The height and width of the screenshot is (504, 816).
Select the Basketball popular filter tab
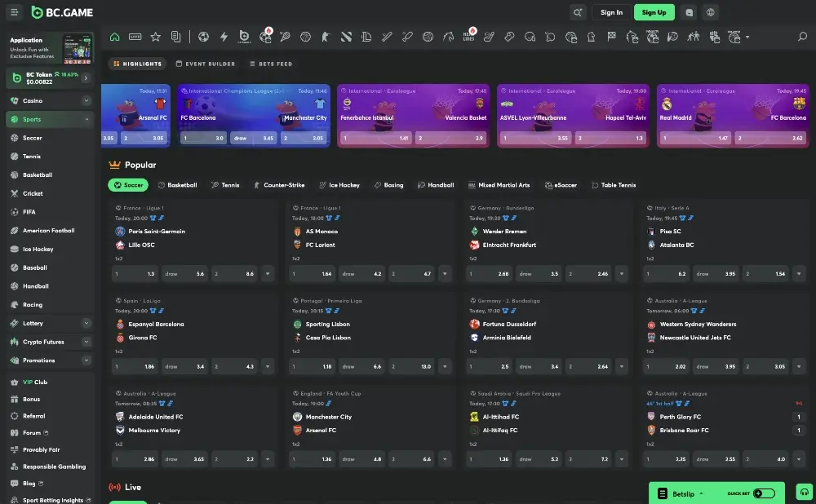(178, 185)
